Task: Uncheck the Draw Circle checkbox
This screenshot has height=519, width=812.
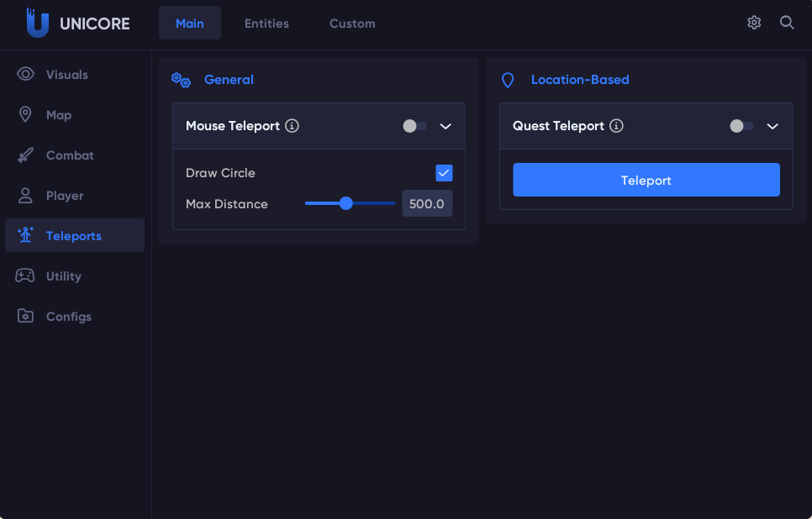Action: point(444,173)
